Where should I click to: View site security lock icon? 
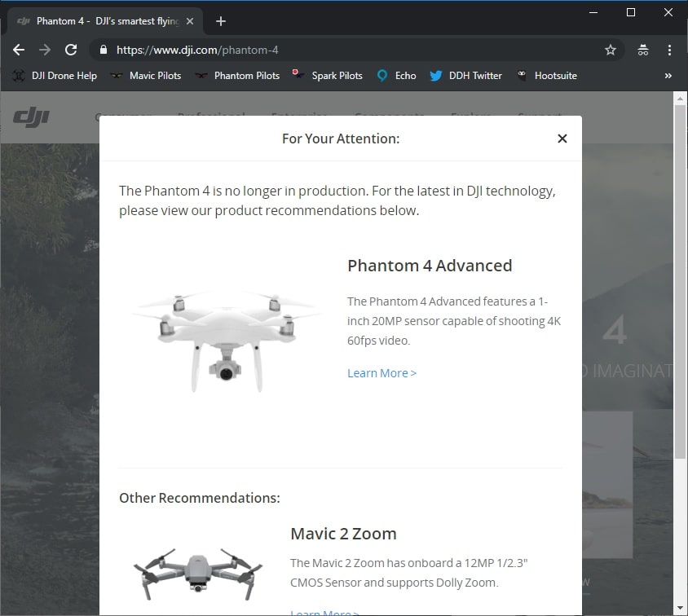[x=103, y=50]
